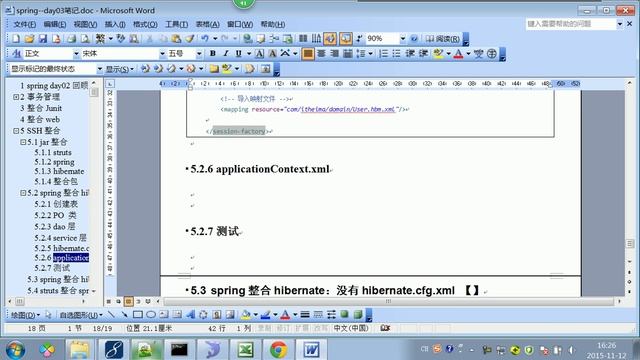Click the red font color button in formatting toolbar
Viewport: 640px width, 360px height.
(458, 53)
